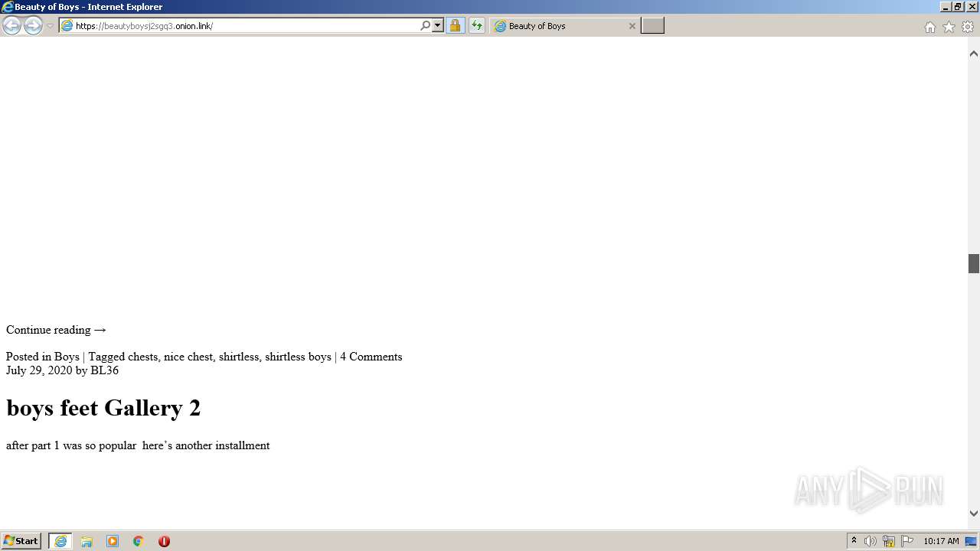The height and width of the screenshot is (551, 980).
Task: Open the network status tray icon
Action: [889, 541]
